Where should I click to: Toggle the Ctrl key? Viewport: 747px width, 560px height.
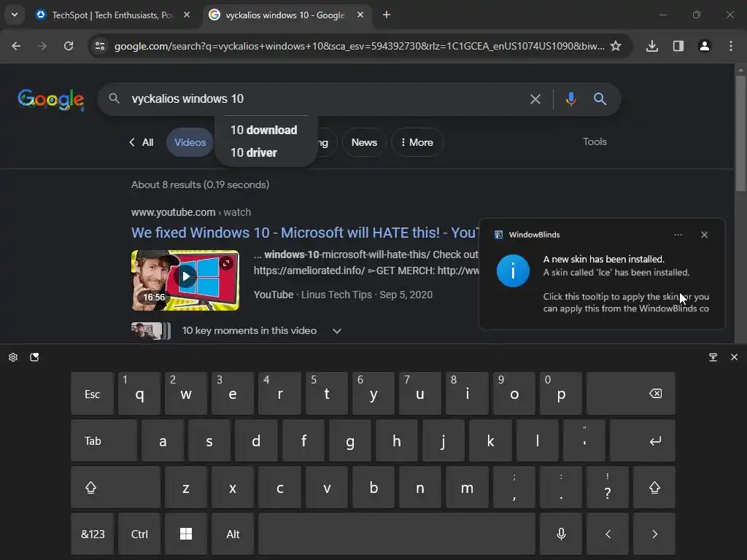tap(139, 534)
